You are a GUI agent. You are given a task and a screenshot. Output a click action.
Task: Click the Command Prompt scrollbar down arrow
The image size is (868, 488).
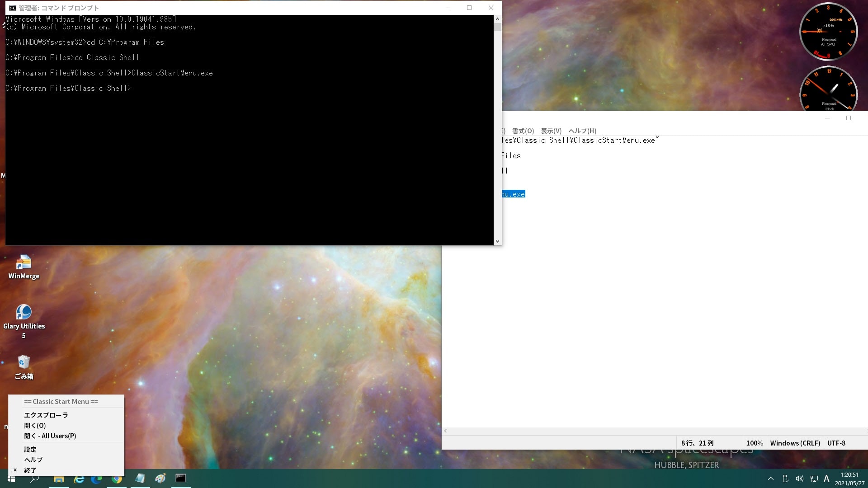(x=497, y=241)
